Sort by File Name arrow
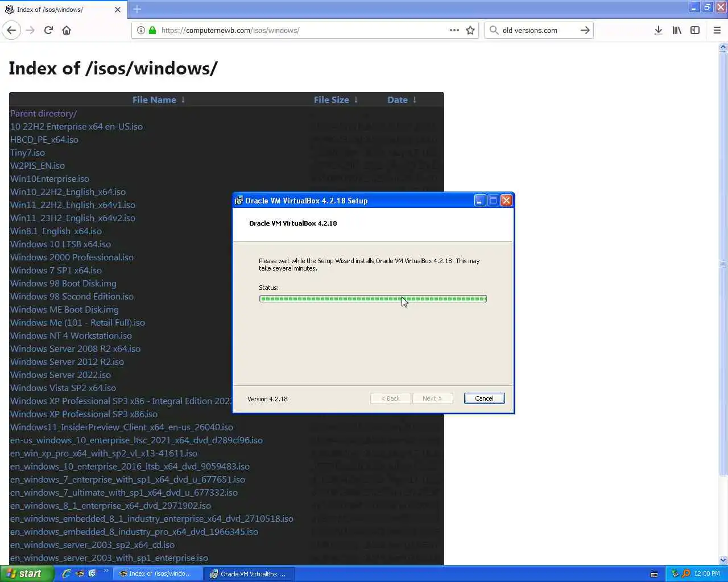This screenshot has height=582, width=728. point(183,99)
